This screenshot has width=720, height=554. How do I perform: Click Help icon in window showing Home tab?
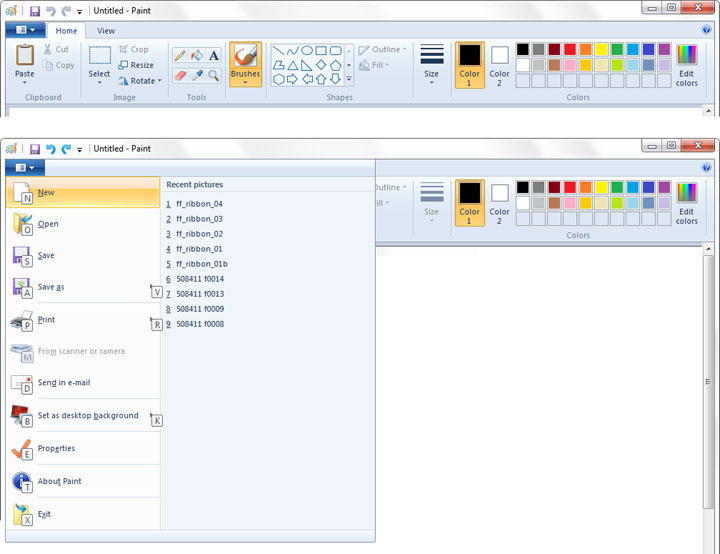707,30
